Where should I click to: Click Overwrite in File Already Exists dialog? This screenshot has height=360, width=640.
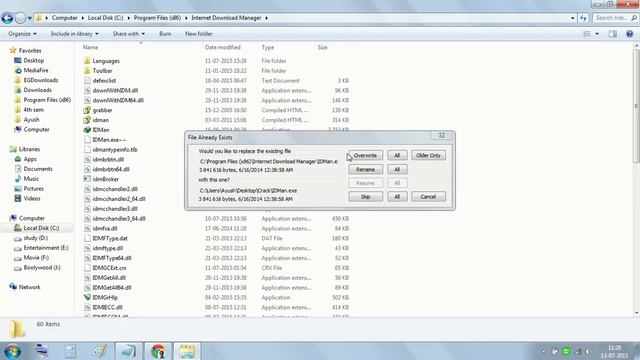pyautogui.click(x=365, y=156)
